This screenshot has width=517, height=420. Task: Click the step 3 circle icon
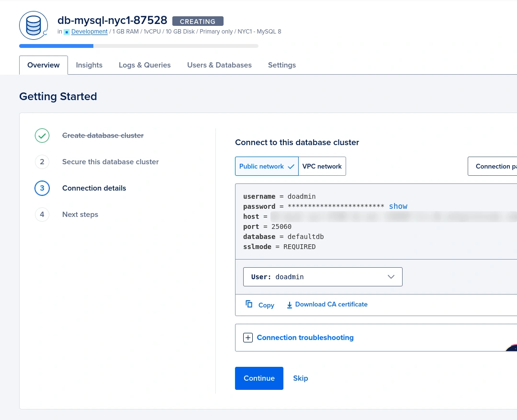(x=42, y=188)
